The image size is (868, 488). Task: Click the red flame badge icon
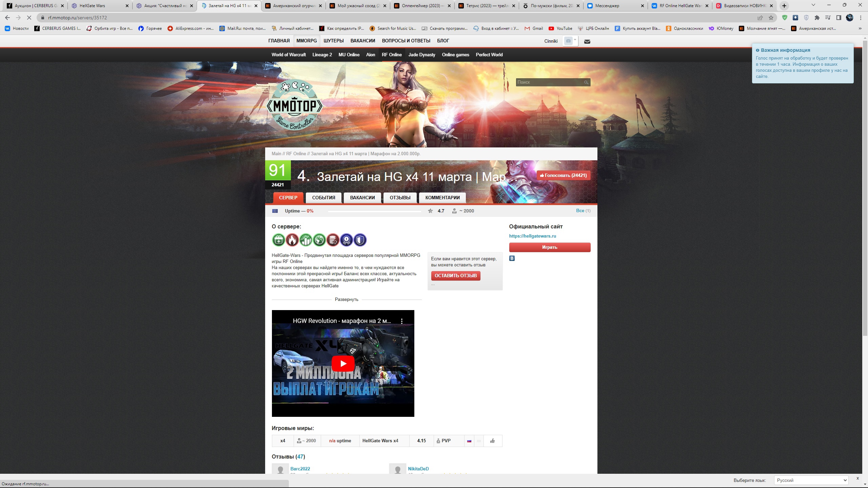(x=292, y=240)
